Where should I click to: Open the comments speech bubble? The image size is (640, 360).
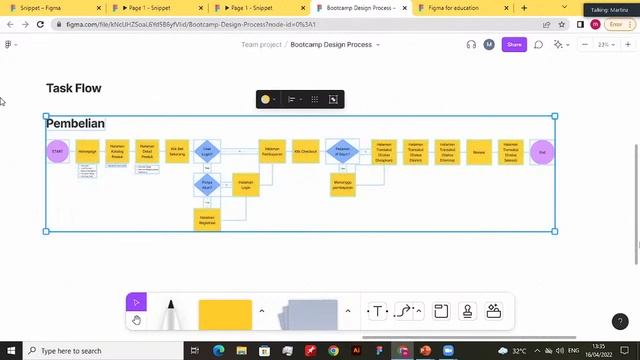(x=538, y=44)
